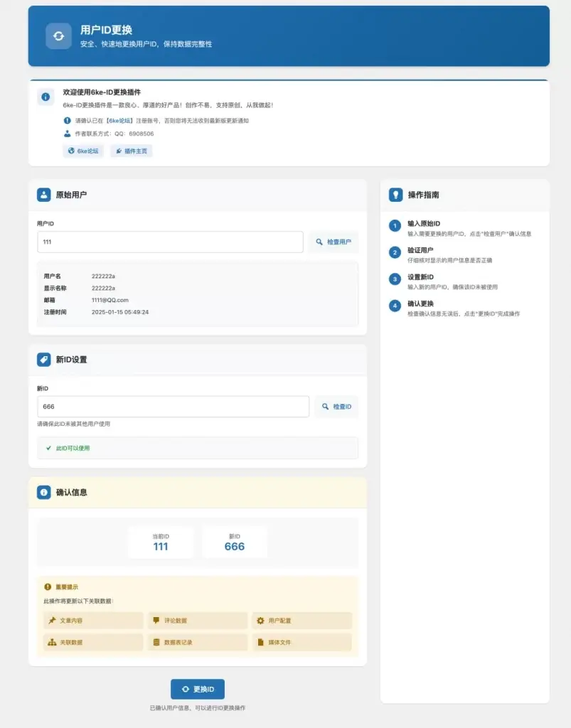Click the 检查ID button
The height and width of the screenshot is (728, 571).
tap(336, 406)
